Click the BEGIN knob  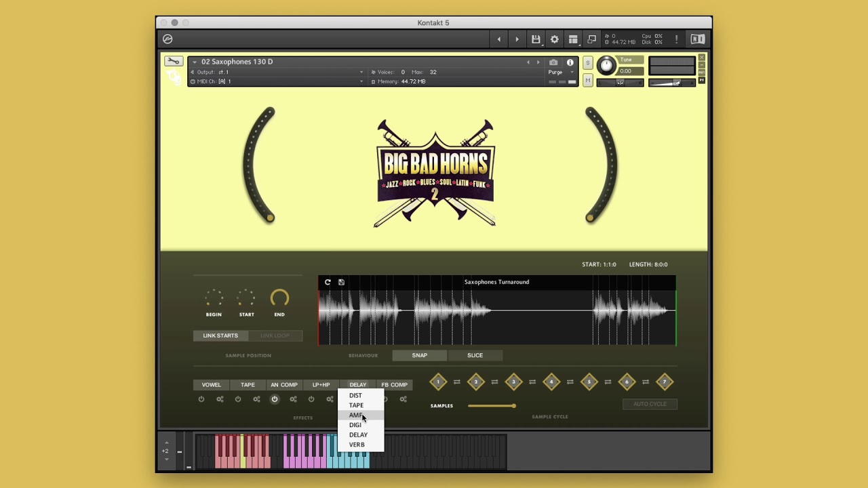[214, 298]
